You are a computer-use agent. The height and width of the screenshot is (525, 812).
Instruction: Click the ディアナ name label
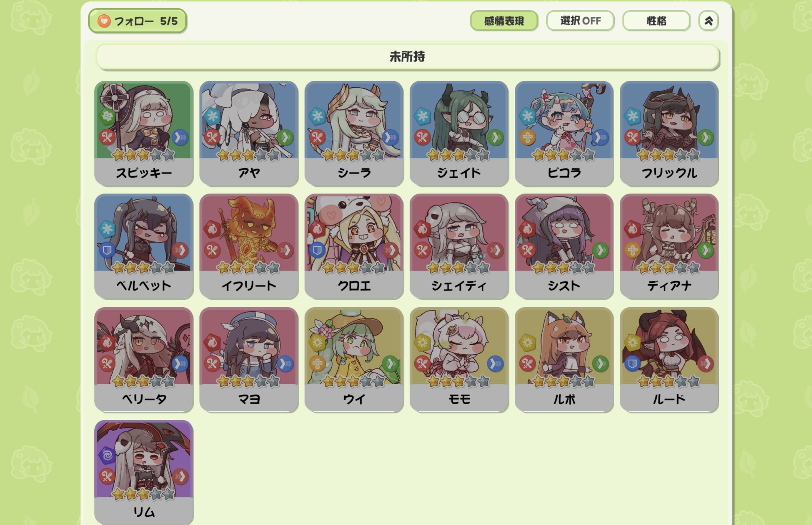tap(669, 286)
